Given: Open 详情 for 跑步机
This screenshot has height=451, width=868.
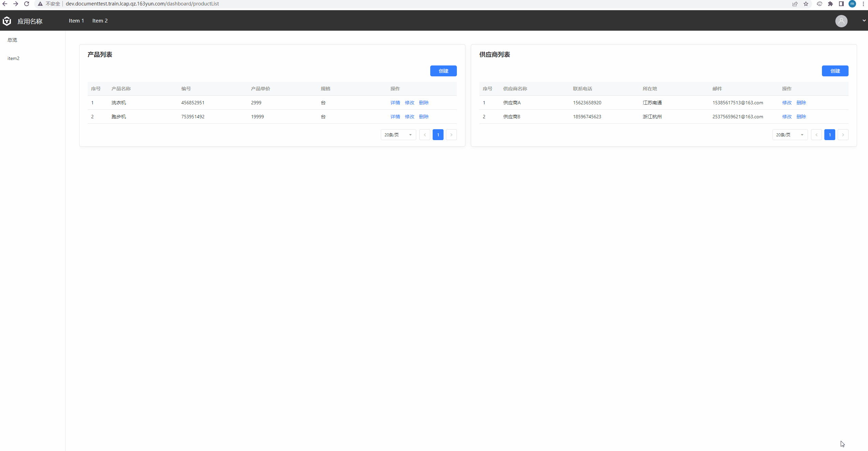Looking at the screenshot, I should [x=395, y=117].
